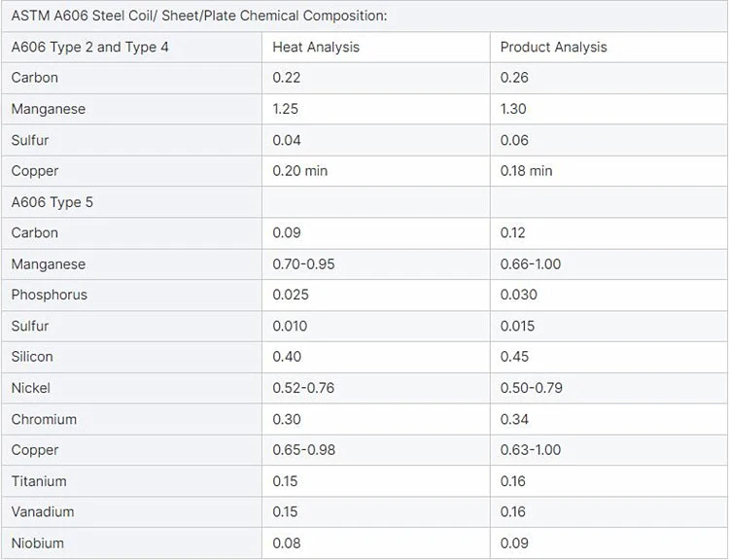Click the 'Niobium' row label
Viewport: 729px width, 560px height.
[37, 543]
